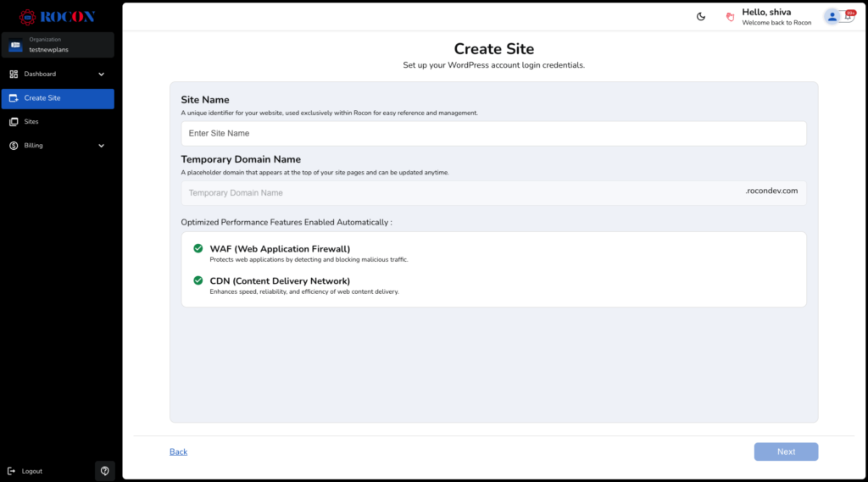Screen dimensions: 868x482
Task: Click the Rocon logo in sidebar
Action: coord(58,16)
